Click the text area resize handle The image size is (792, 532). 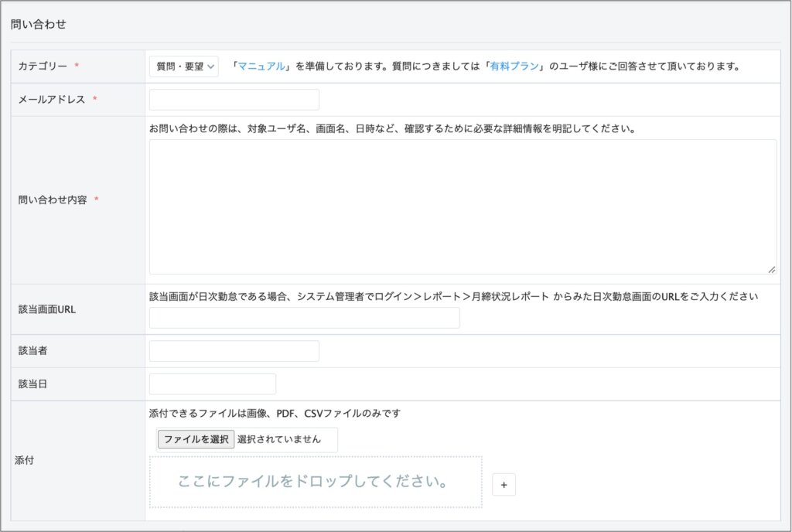coord(771,269)
